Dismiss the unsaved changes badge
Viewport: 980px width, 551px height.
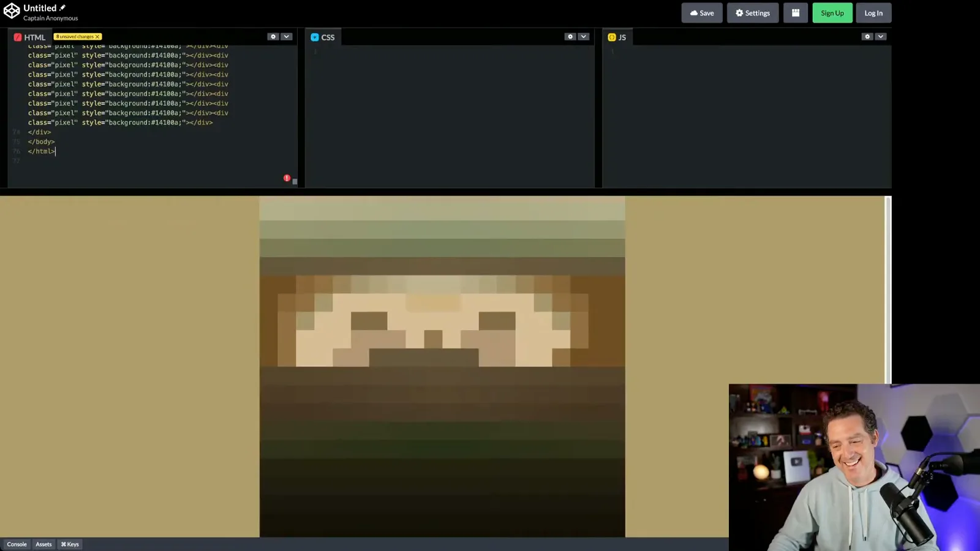point(97,37)
